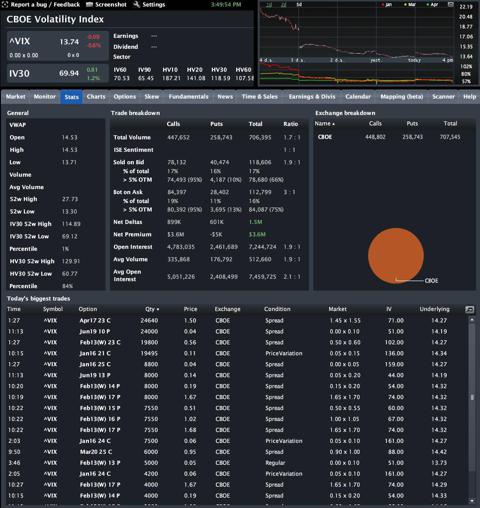
Task: Toggle the Jan series in chart legend
Action: tap(386, 5)
